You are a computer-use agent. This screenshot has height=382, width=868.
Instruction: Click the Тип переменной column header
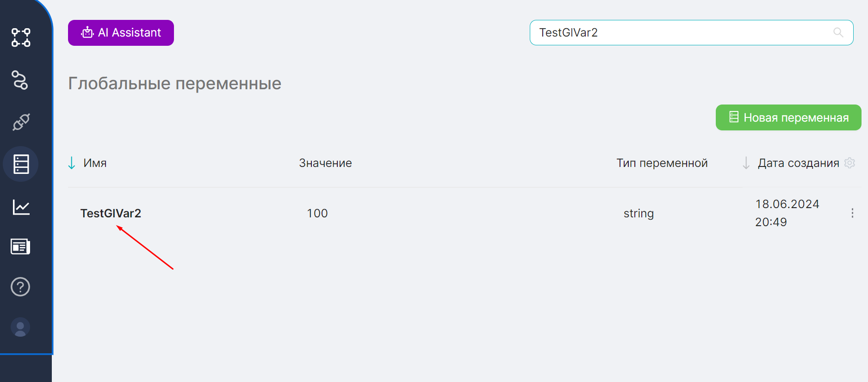662,163
